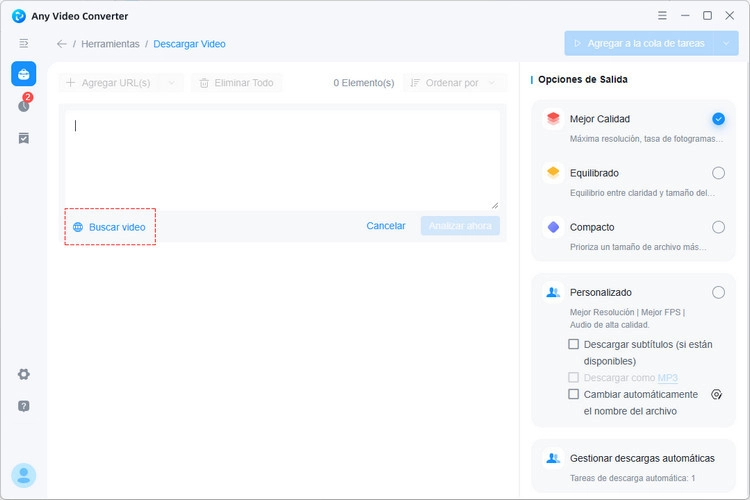This screenshot has height=500, width=750.
Task: Go back with the arrow icon
Action: click(x=62, y=44)
